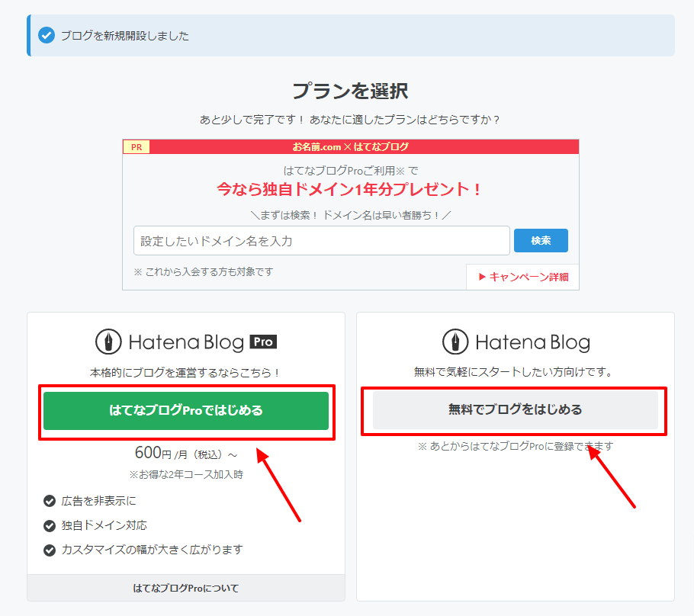Image resolution: width=694 pixels, height=616 pixels.
Task: Open はてなブログProについて link
Action: [x=186, y=588]
